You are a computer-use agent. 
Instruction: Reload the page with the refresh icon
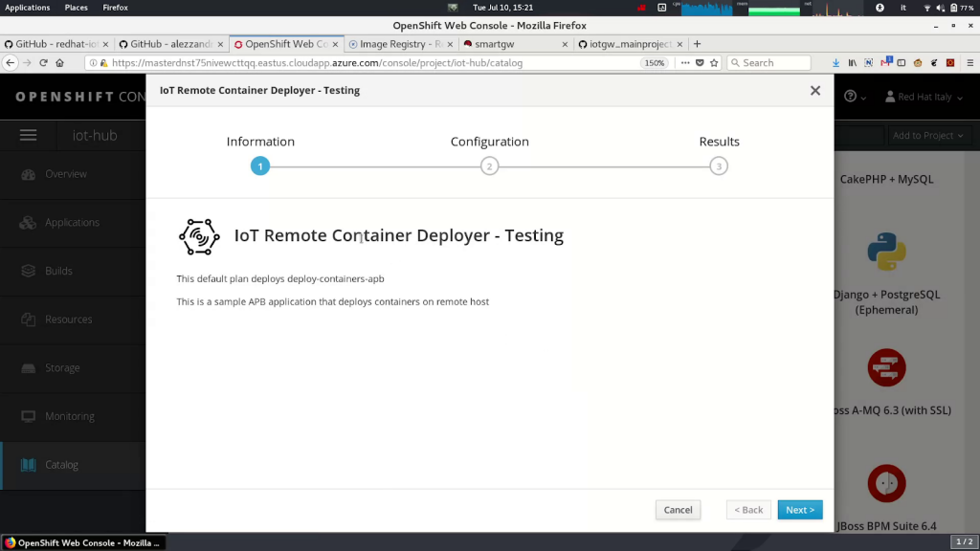click(43, 63)
